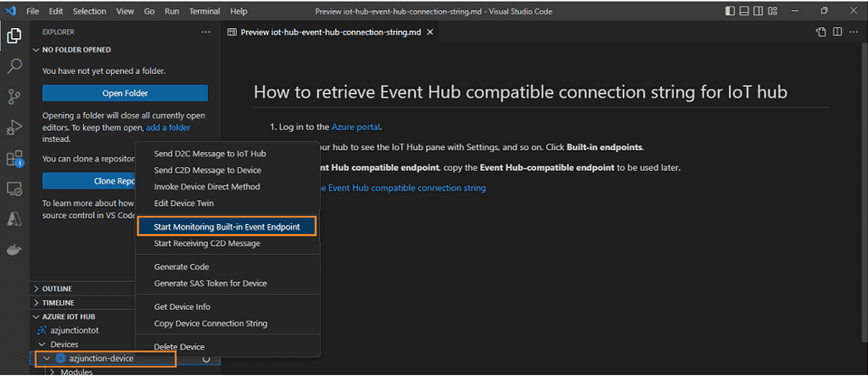Click the Open Folder button
Viewport: 868px width, 376px height.
125,93
